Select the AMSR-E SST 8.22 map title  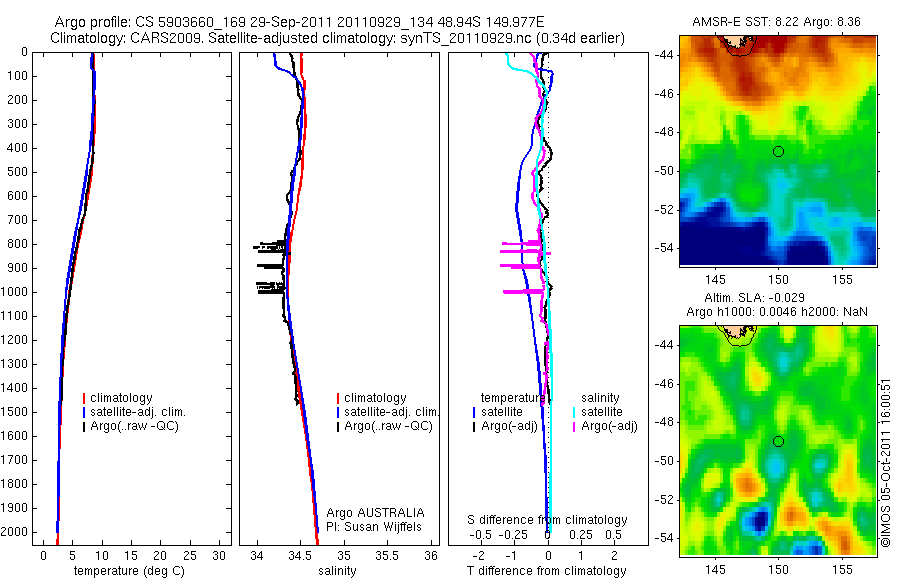[x=776, y=22]
